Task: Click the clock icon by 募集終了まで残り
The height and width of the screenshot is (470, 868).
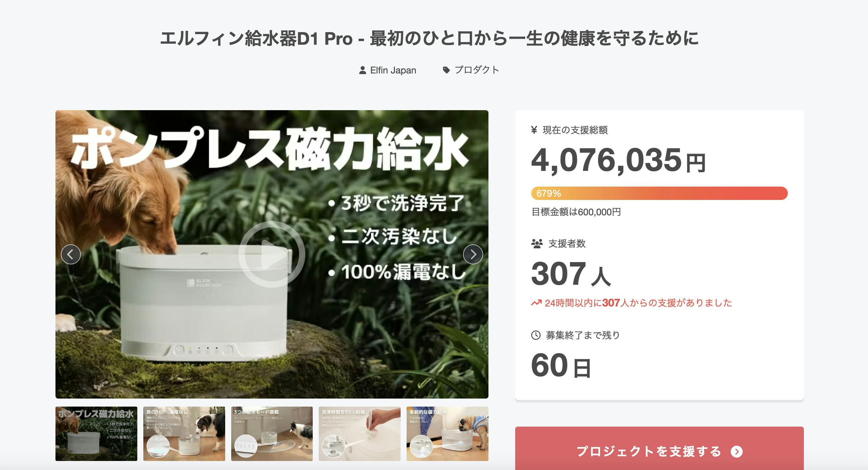Action: (x=536, y=335)
